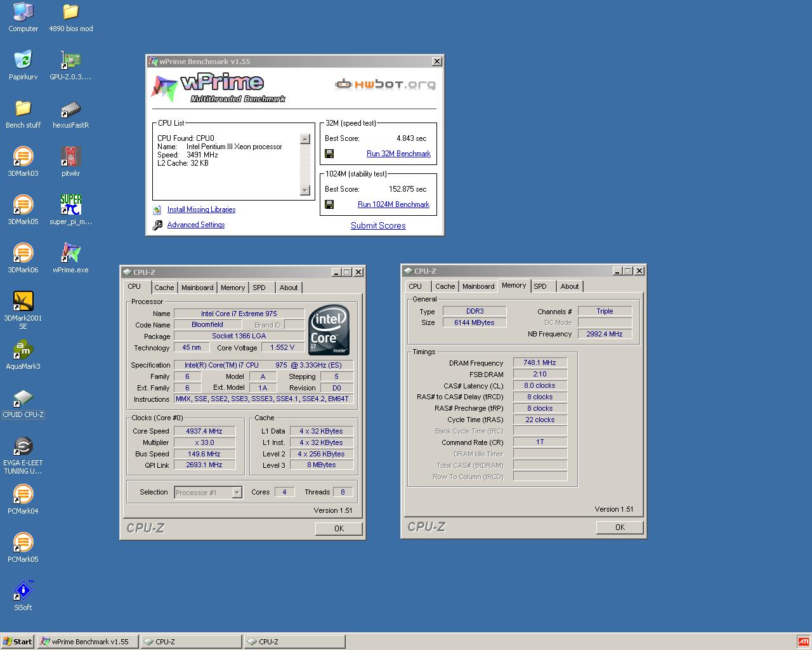Click the ATI icon in the system tray
Viewport: 812px width, 650px height.
click(x=803, y=642)
